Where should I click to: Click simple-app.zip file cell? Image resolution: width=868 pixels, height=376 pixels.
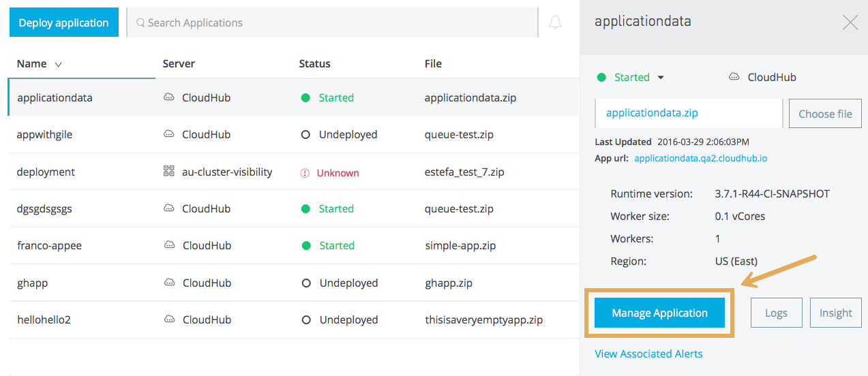coord(462,245)
